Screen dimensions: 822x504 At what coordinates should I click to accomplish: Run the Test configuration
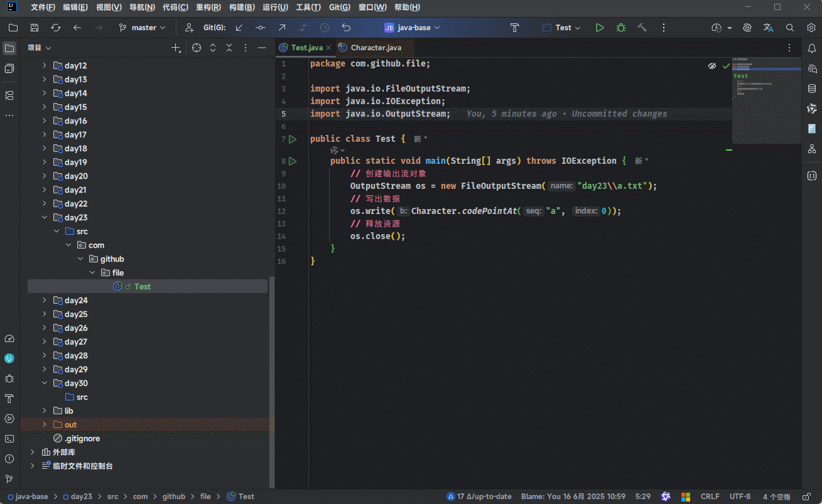point(600,28)
